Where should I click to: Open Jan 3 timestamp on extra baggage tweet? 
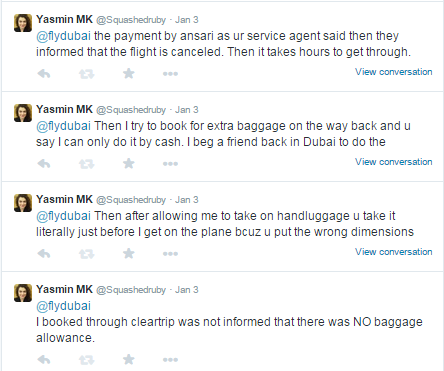[x=187, y=110]
